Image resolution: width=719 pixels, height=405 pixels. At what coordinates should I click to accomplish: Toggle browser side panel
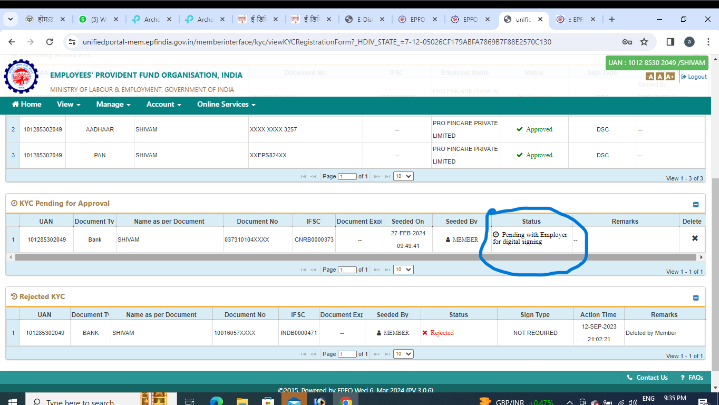[x=670, y=42]
